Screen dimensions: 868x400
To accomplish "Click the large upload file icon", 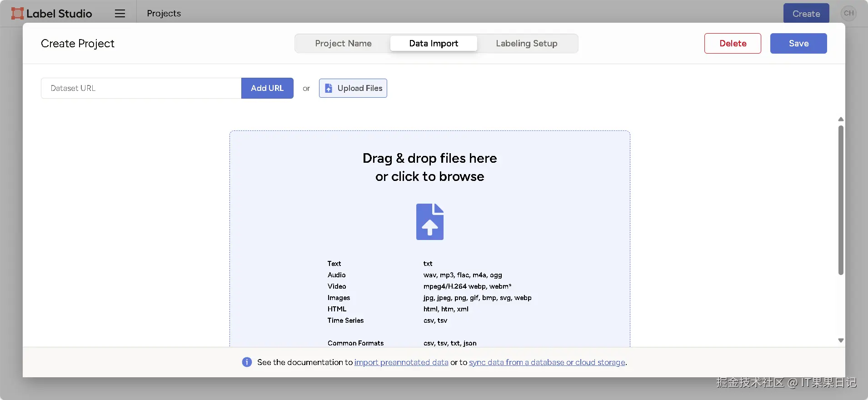I will pos(429,222).
